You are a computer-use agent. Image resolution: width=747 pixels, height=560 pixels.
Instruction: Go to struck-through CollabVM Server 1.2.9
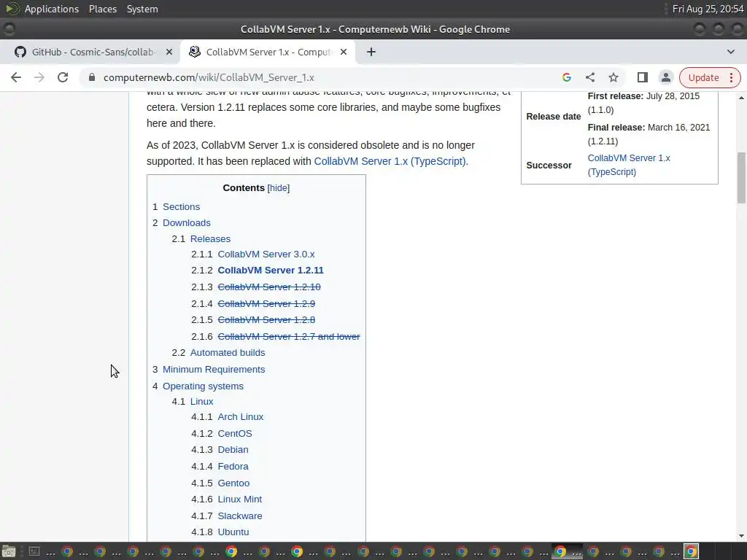266,304
